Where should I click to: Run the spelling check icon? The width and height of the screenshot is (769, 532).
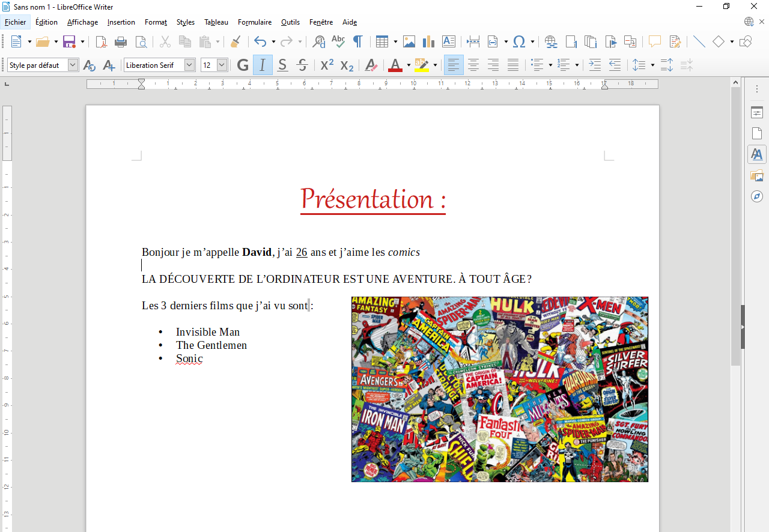coord(338,41)
